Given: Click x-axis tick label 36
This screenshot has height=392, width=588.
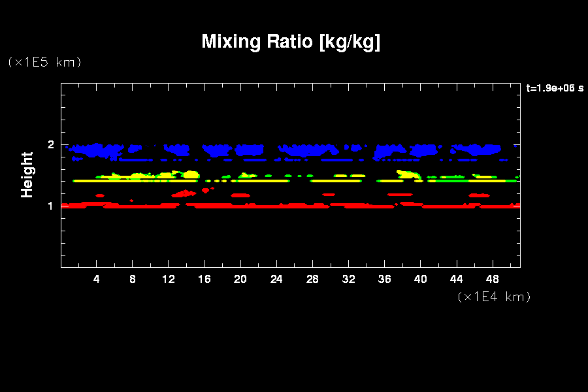Looking at the screenshot, I should 384,279.
